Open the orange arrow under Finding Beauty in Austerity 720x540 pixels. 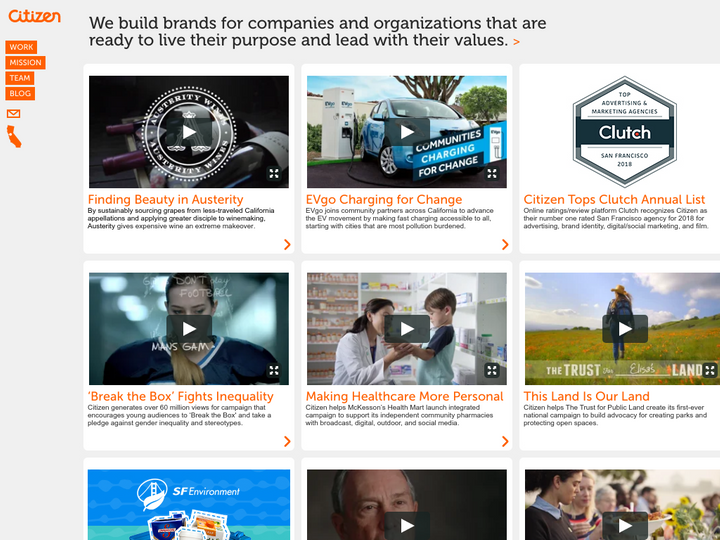[x=287, y=244]
